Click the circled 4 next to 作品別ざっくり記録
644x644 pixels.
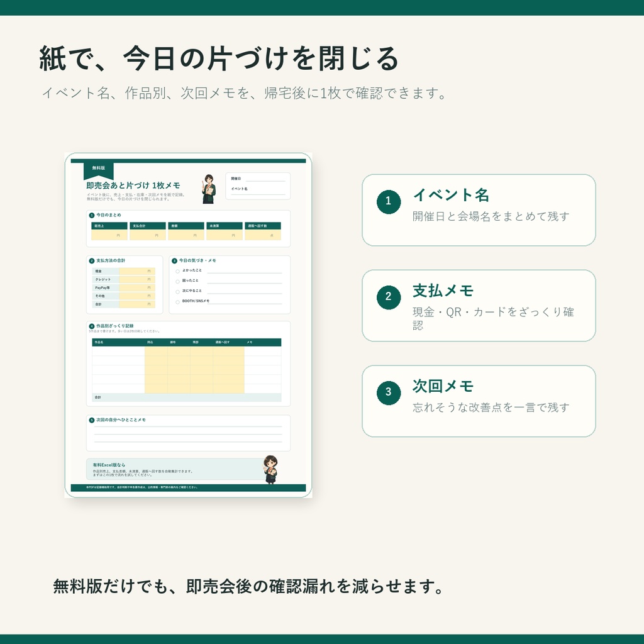coord(92,326)
